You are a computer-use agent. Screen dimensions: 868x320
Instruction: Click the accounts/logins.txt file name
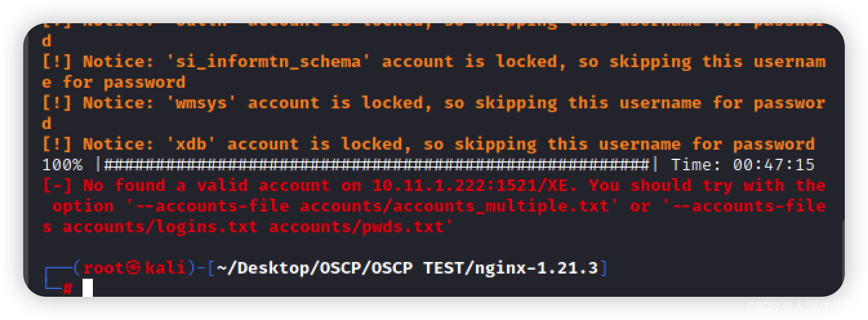pos(160,226)
